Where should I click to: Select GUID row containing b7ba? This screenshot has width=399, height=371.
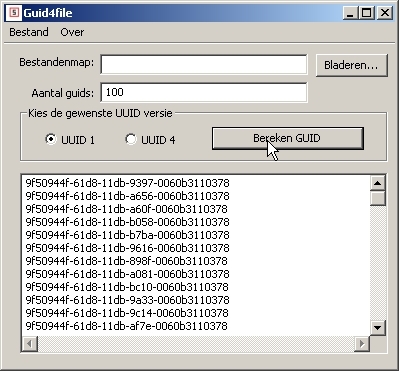coord(127,235)
